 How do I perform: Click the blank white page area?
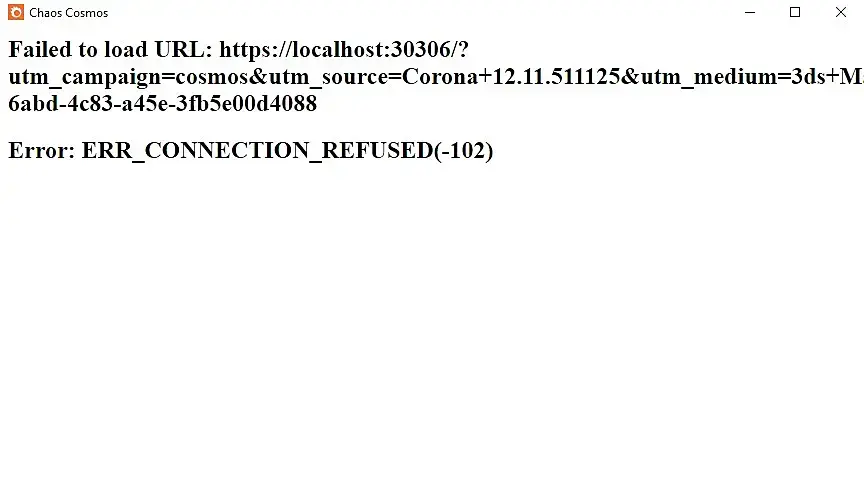coord(432,325)
